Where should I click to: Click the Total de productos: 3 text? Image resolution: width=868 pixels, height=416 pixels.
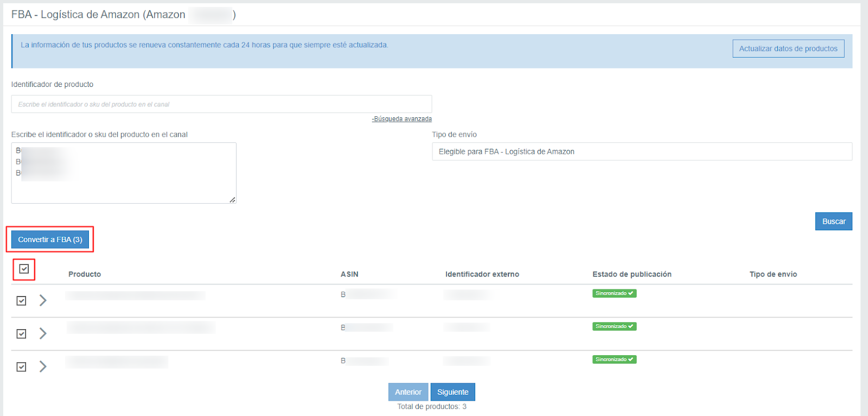coord(432,406)
